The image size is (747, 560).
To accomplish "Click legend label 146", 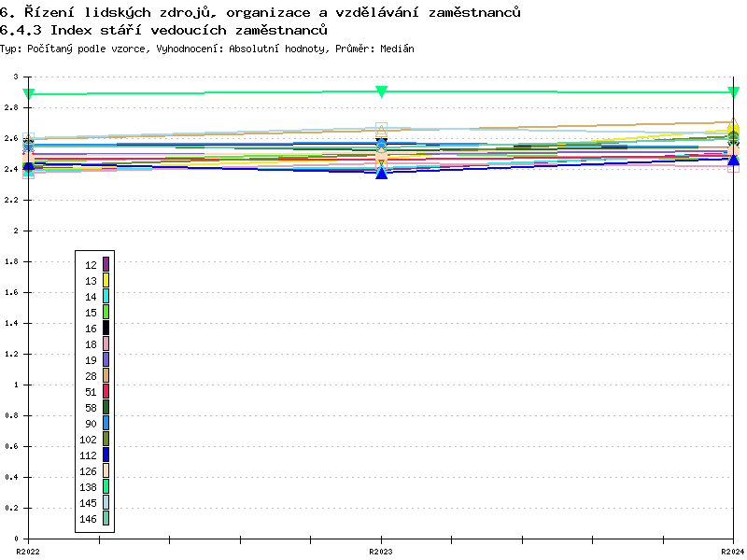I will (x=89, y=519).
